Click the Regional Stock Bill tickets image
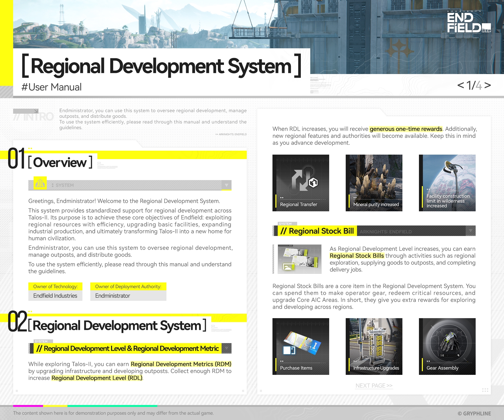Image resolution: width=504 pixels, height=420 pixels. click(x=300, y=259)
